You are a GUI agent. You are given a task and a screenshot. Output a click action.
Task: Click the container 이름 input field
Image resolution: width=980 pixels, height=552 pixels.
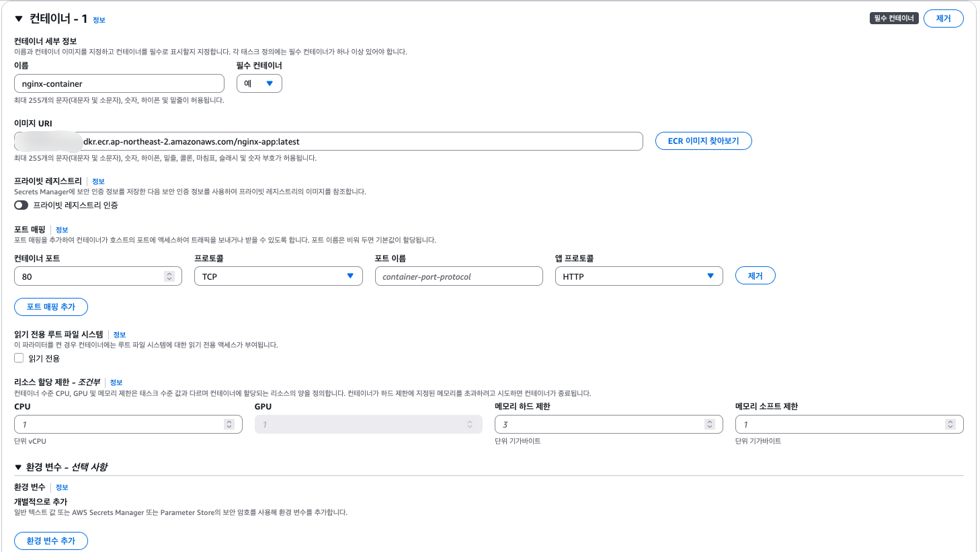119,84
